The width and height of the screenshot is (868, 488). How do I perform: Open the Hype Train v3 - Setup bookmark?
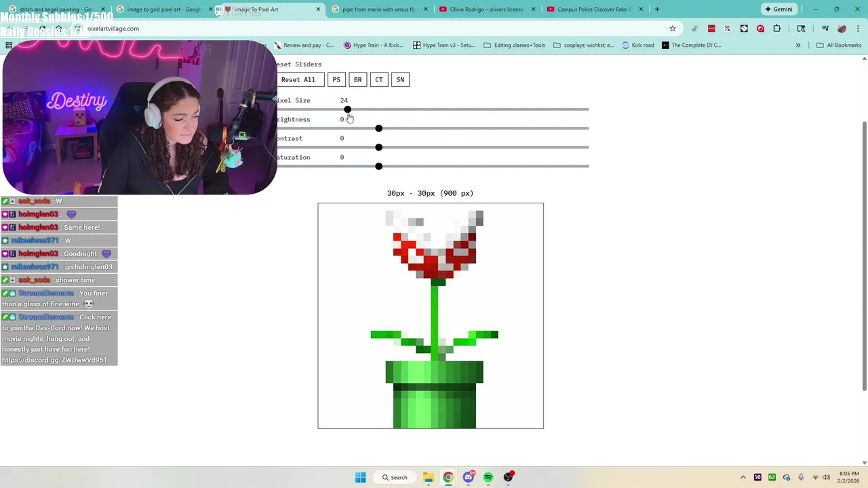coord(444,45)
